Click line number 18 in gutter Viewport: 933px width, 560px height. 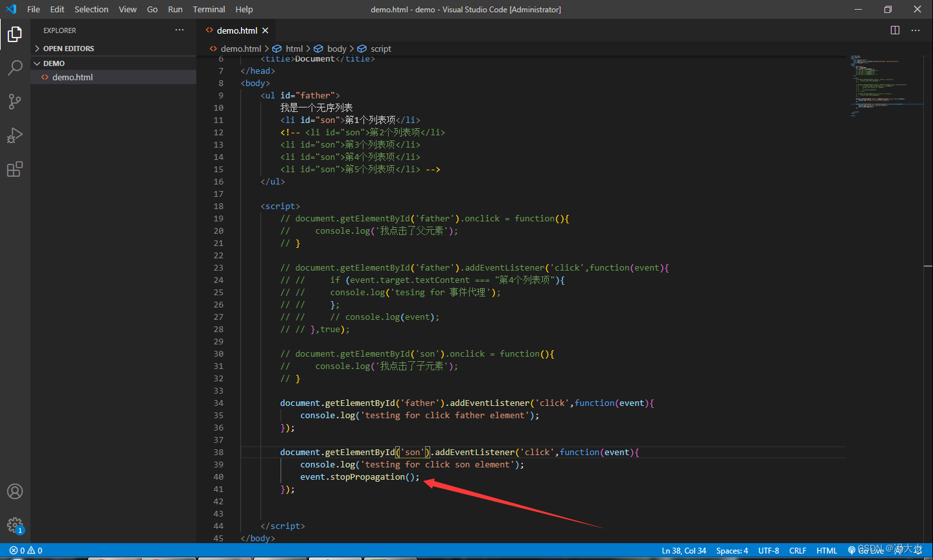click(x=218, y=207)
